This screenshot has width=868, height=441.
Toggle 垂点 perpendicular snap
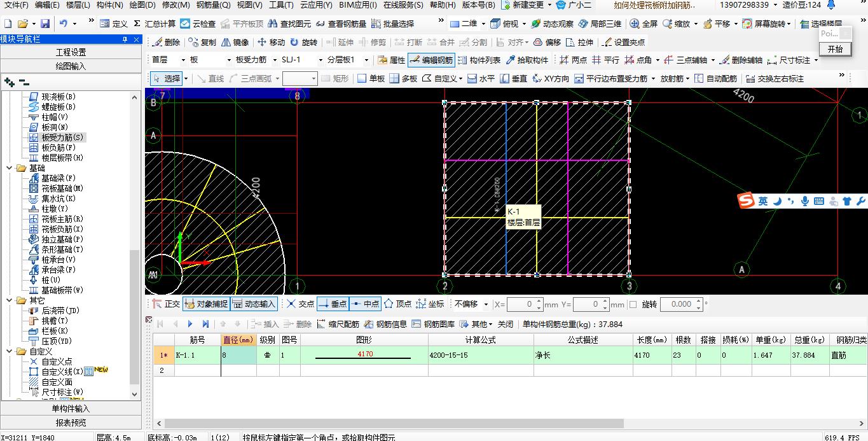[333, 304]
